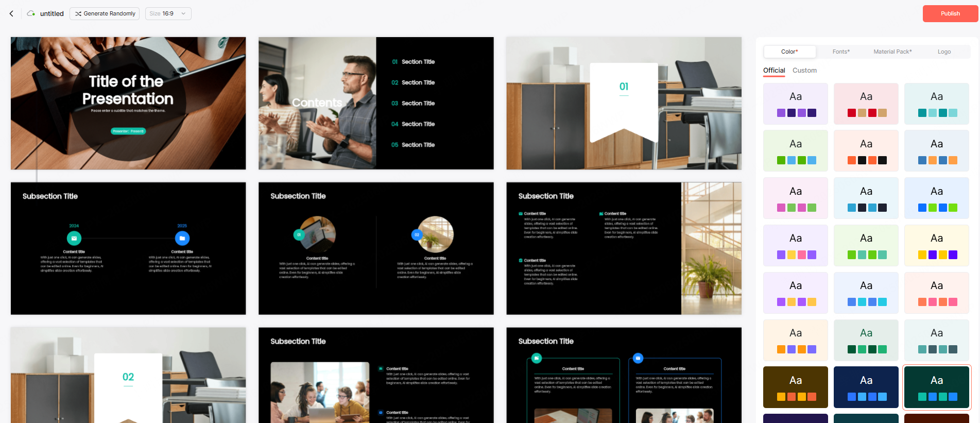Apply the purple and yellow lavender theme

pos(796,293)
